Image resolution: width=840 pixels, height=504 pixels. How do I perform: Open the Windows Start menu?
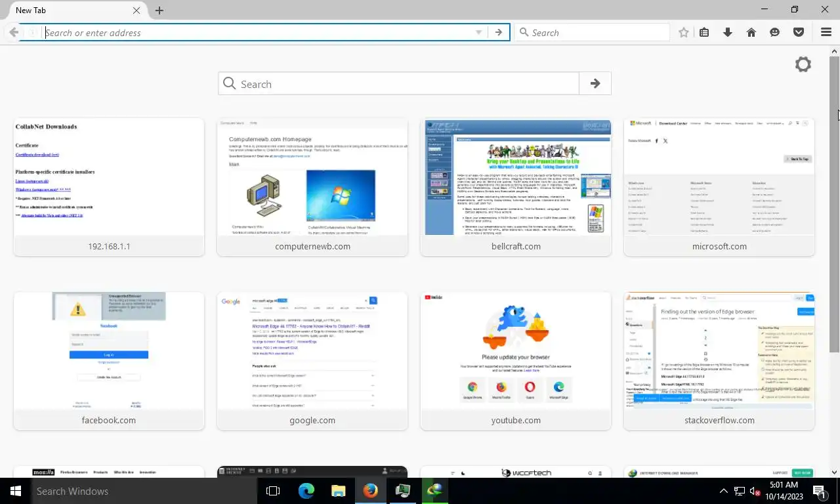[x=15, y=491]
